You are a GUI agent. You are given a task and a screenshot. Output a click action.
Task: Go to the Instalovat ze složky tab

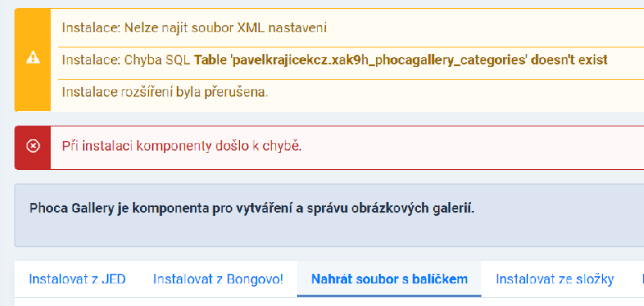[x=555, y=279]
